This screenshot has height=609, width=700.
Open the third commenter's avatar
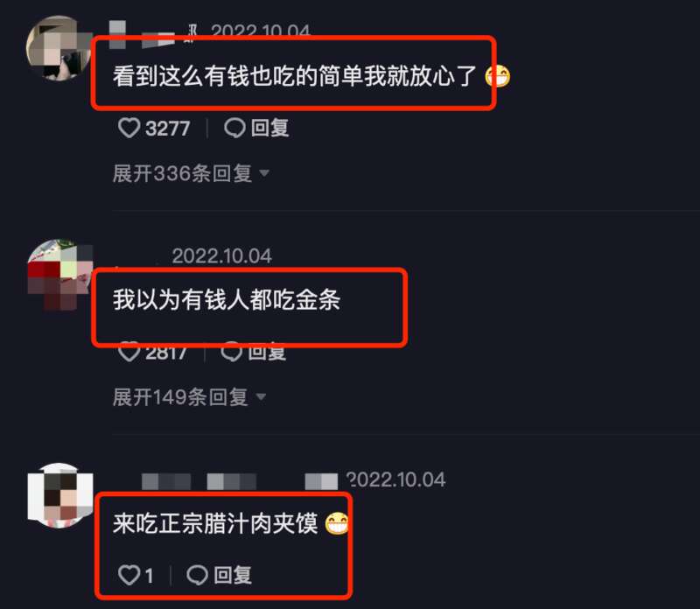(60, 495)
